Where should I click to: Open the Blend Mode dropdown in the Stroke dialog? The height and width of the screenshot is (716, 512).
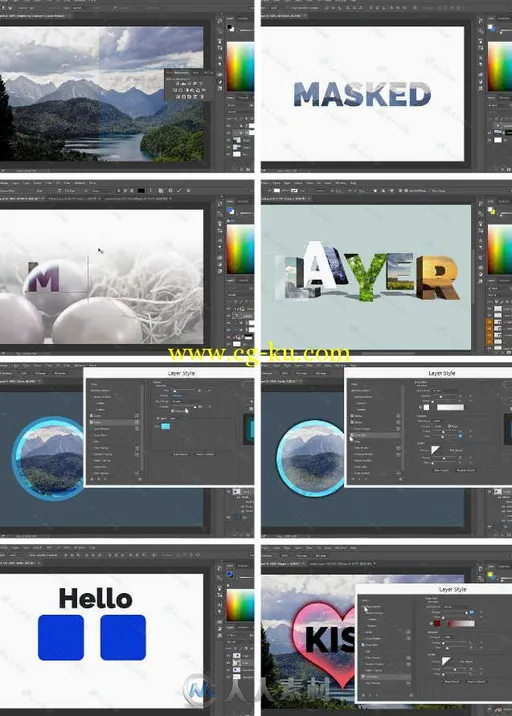(186, 401)
